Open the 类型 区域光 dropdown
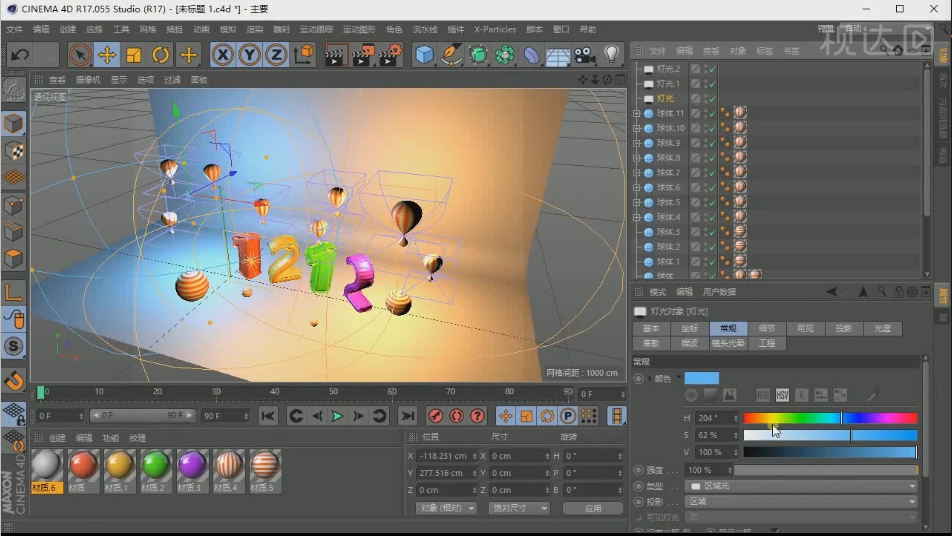This screenshot has width=952, height=536. (801, 486)
